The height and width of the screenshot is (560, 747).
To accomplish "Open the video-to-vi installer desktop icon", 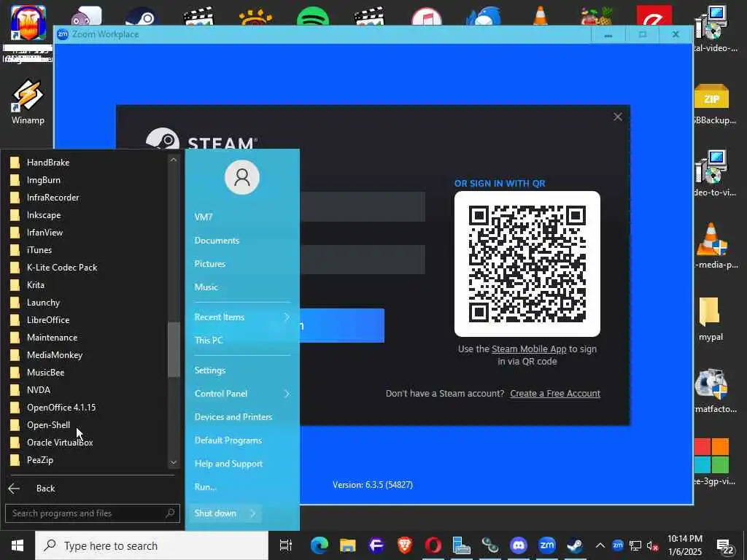I will pos(712,172).
